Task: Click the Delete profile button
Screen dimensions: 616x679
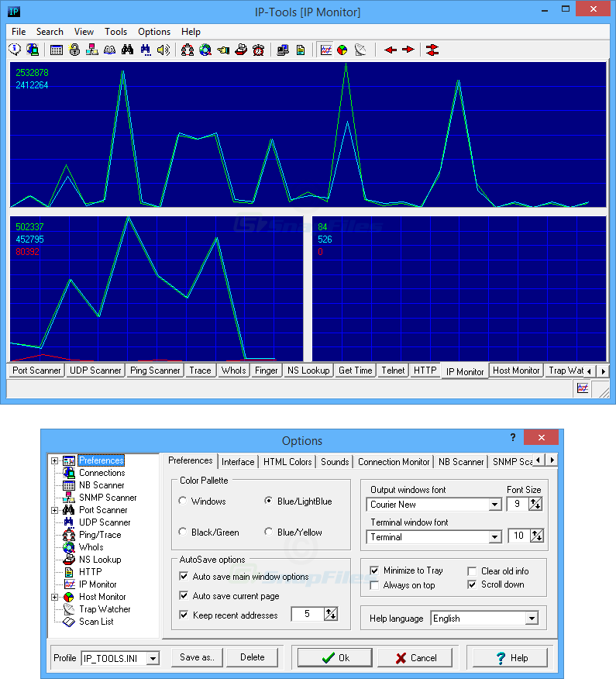Action: [253, 657]
